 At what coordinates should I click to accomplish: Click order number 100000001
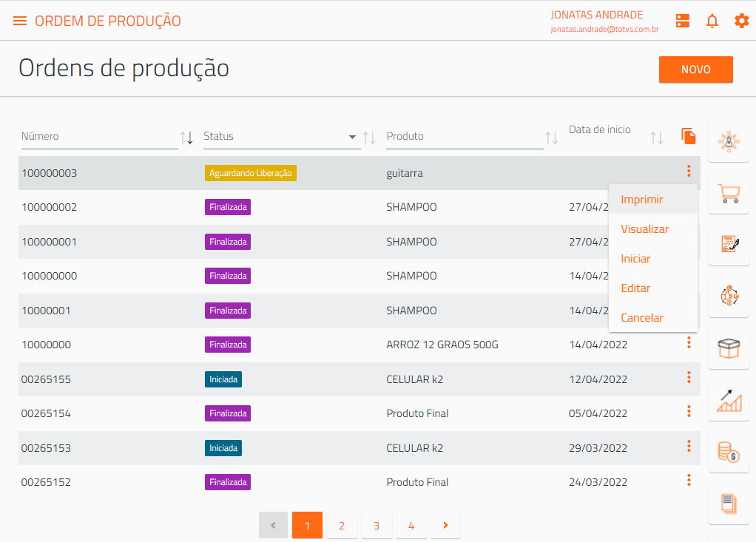pos(49,242)
